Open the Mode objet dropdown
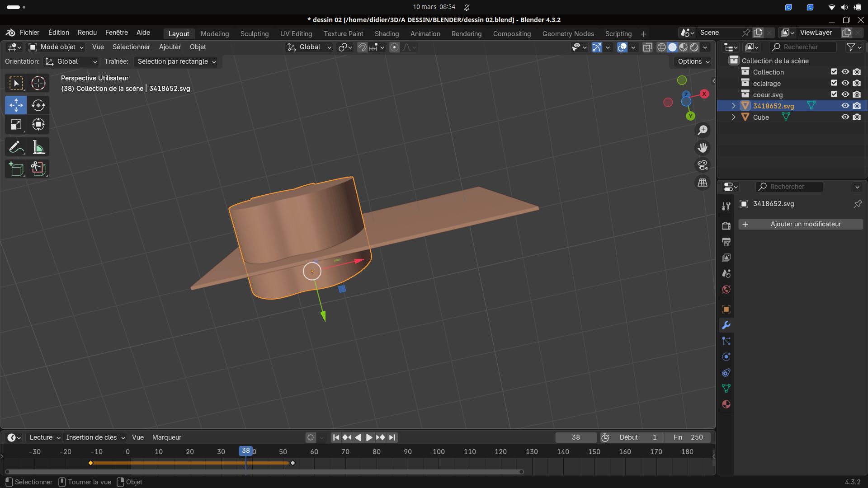Viewport: 868px width, 488px height. 56,47
